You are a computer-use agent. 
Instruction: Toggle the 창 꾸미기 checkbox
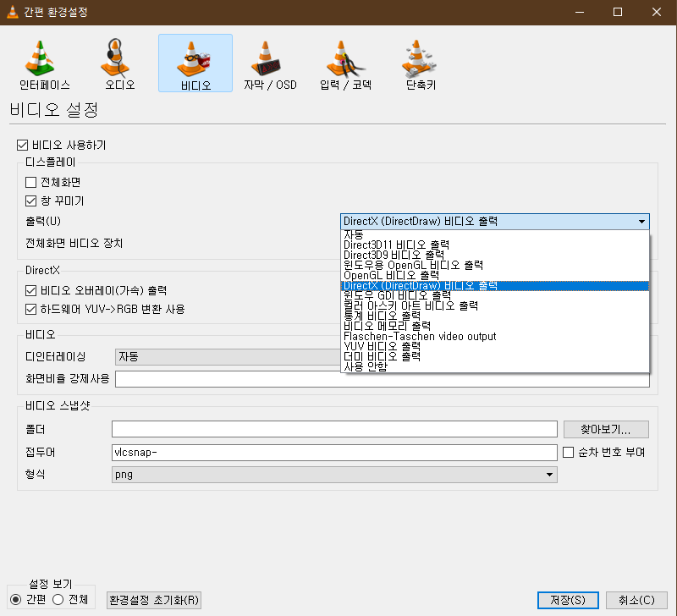pyautogui.click(x=31, y=201)
